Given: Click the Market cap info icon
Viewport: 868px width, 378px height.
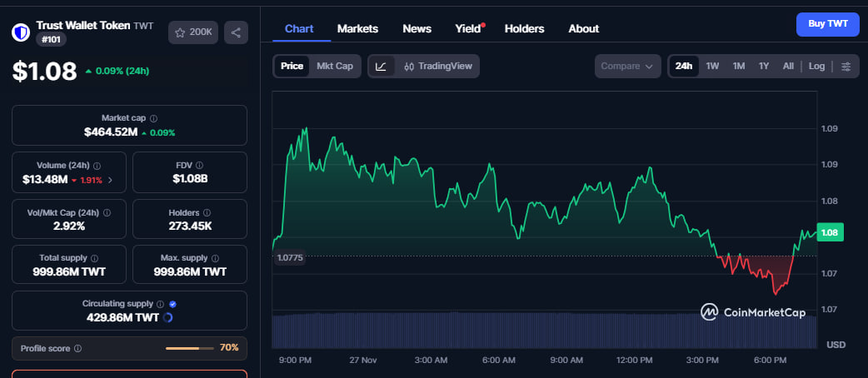Looking at the screenshot, I should click(153, 118).
